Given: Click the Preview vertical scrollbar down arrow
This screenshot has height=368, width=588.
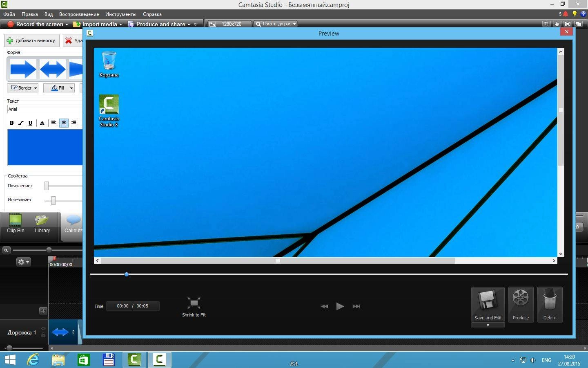Looking at the screenshot, I should click(x=561, y=254).
